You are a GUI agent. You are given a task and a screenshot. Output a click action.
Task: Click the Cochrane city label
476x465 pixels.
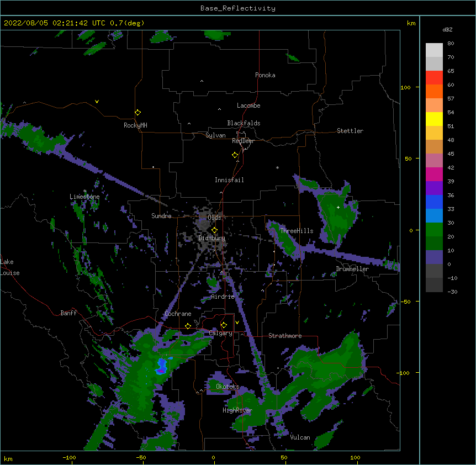tap(178, 314)
